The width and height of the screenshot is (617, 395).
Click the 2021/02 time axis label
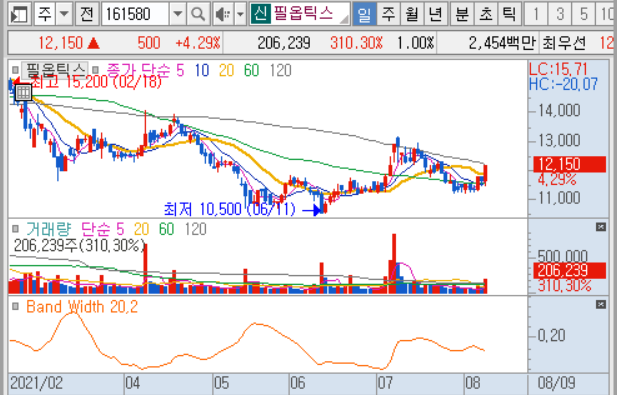pyautogui.click(x=36, y=382)
